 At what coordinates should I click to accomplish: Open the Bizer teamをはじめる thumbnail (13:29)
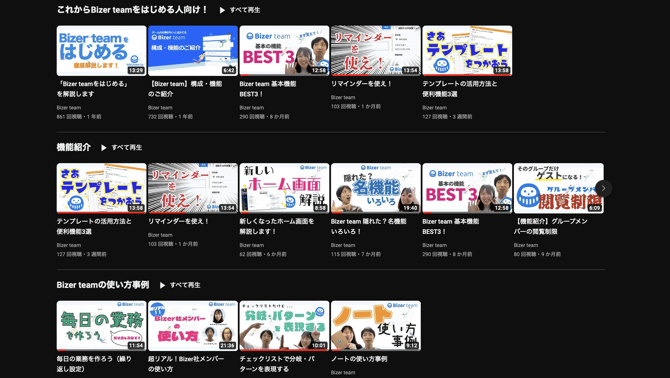pos(101,51)
